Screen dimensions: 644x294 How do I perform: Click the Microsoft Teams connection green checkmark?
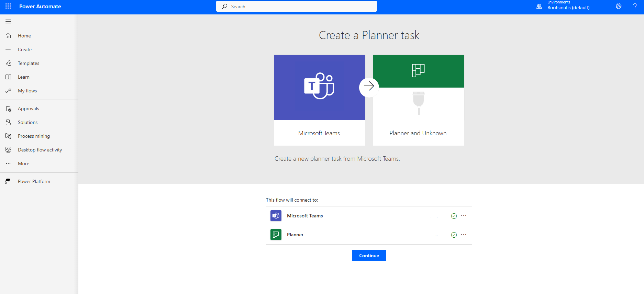(x=454, y=216)
